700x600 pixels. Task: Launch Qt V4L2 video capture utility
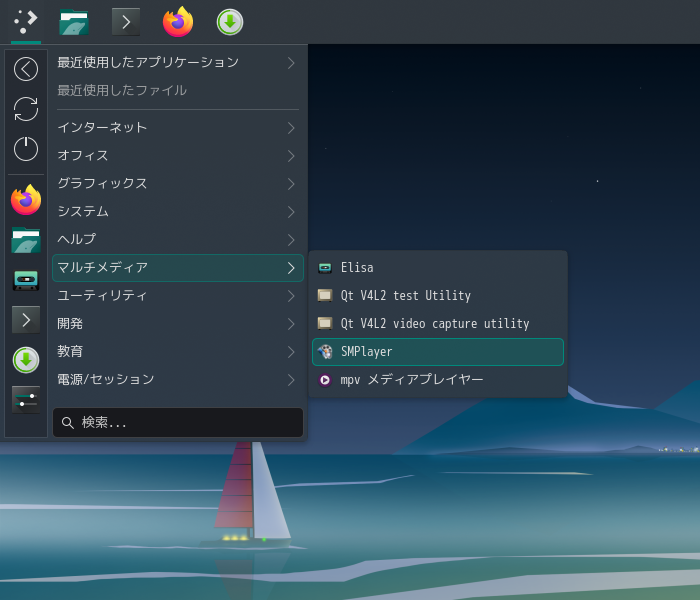click(x=438, y=324)
